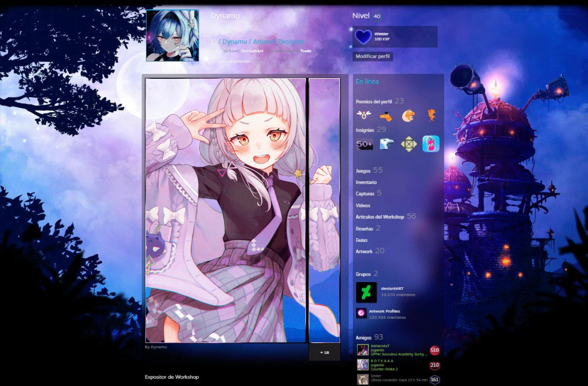This screenshot has height=386, width=588.
Task: Click the Nivel 40 level badge
Action: 377,16
